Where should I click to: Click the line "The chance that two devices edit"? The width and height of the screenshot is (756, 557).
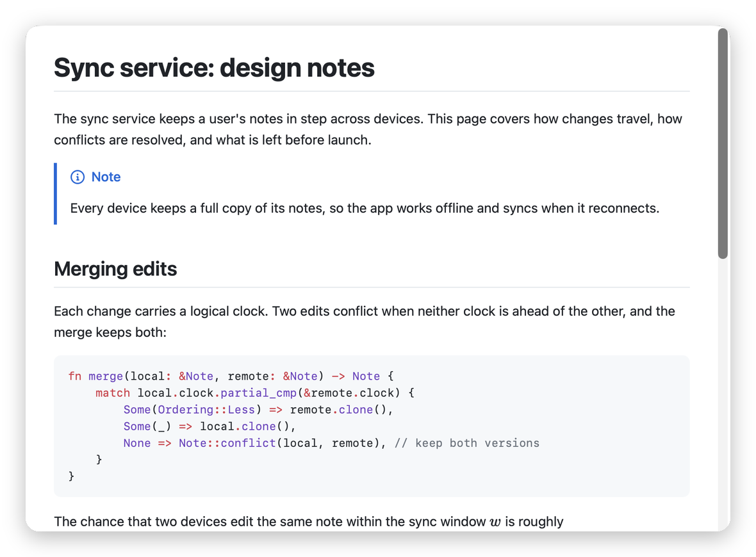pos(309,522)
